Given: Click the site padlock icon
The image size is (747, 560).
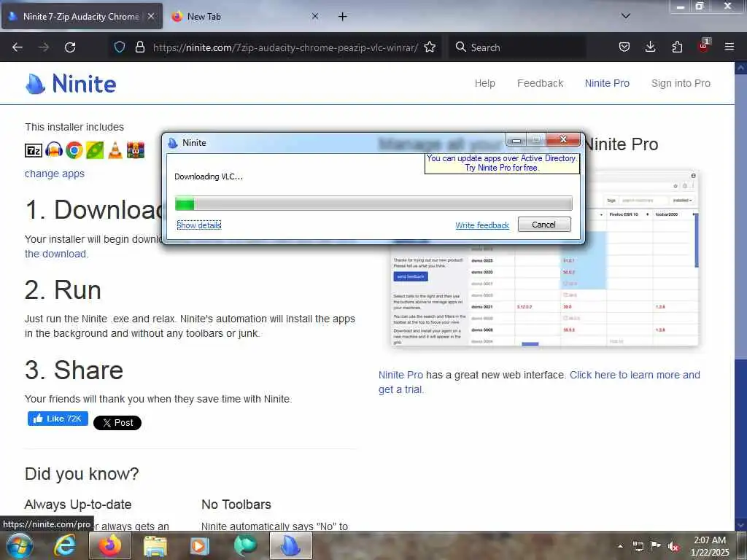Looking at the screenshot, I should click(x=139, y=47).
